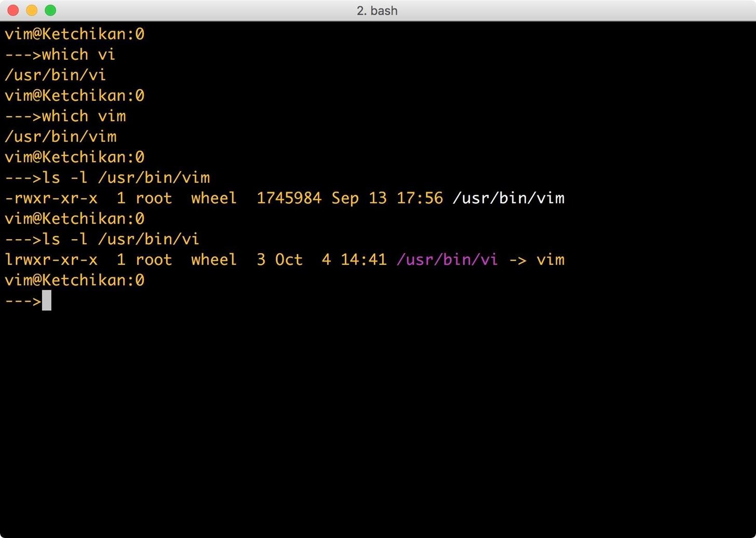
Task: Click "wheel" group in the -rwxr-xr-x row
Action: tap(213, 198)
